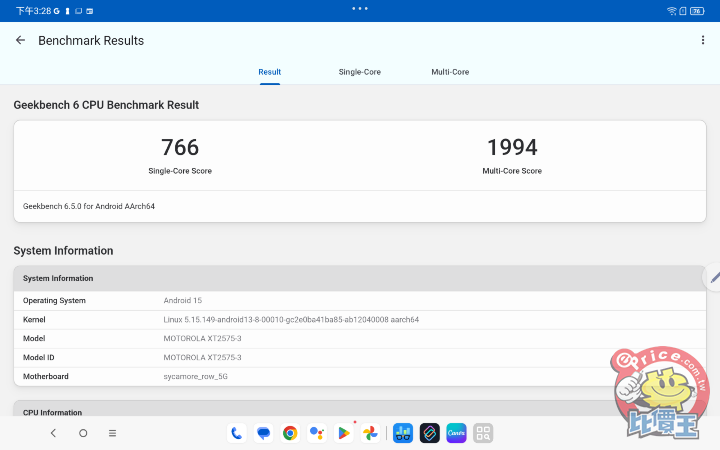
Task: Switch to the Multi-Core tab
Action: [450, 72]
